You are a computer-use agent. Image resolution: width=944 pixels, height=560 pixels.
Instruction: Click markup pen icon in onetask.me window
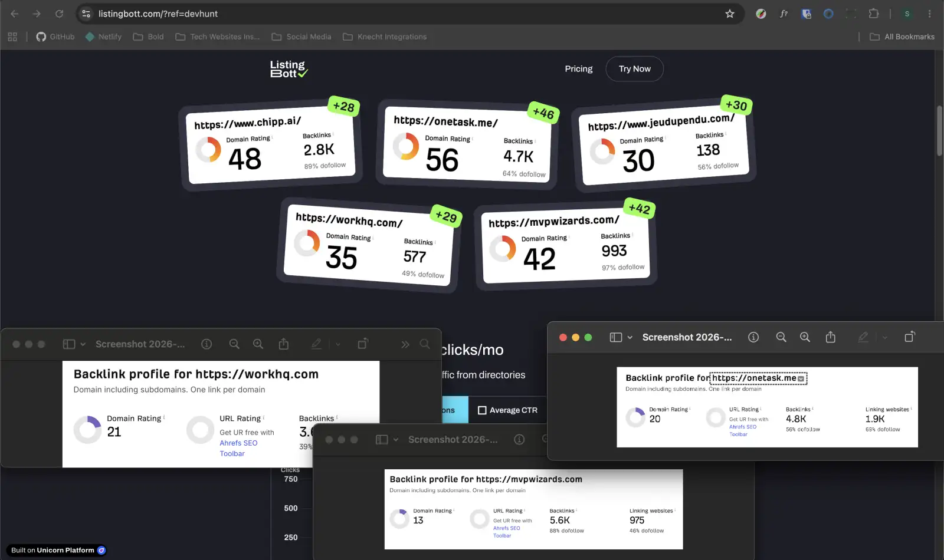click(x=863, y=337)
